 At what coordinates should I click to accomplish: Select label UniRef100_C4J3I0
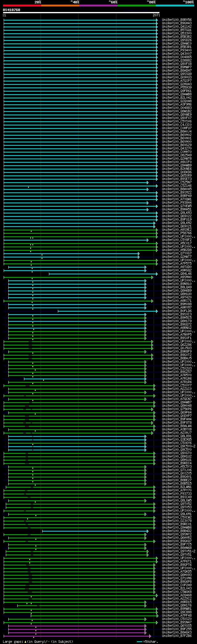(x=177, y=125)
